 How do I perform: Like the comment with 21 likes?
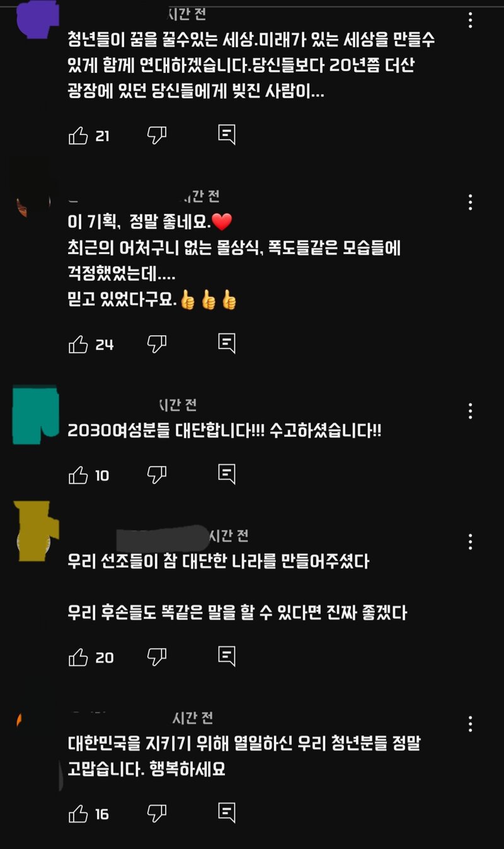tap(78, 136)
